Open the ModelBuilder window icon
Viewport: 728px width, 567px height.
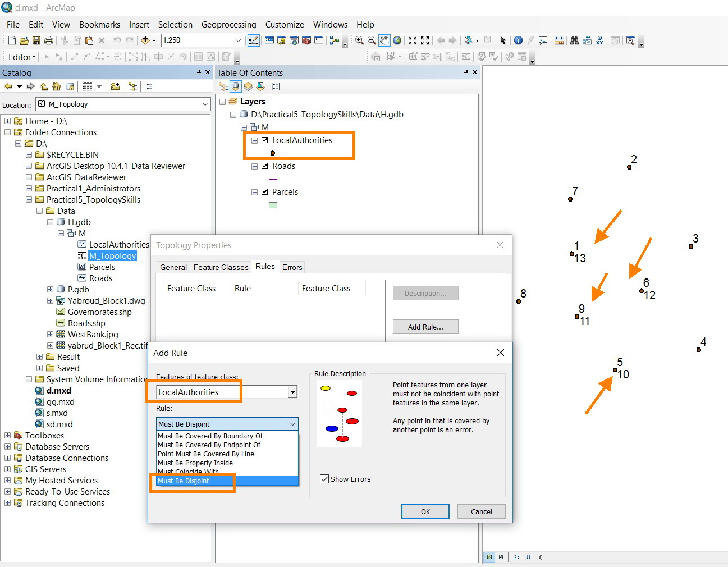(x=335, y=40)
